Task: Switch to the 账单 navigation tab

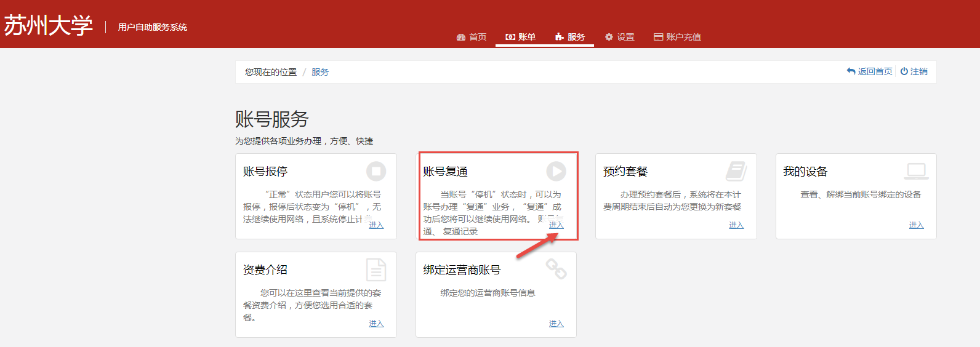Action: (521, 37)
